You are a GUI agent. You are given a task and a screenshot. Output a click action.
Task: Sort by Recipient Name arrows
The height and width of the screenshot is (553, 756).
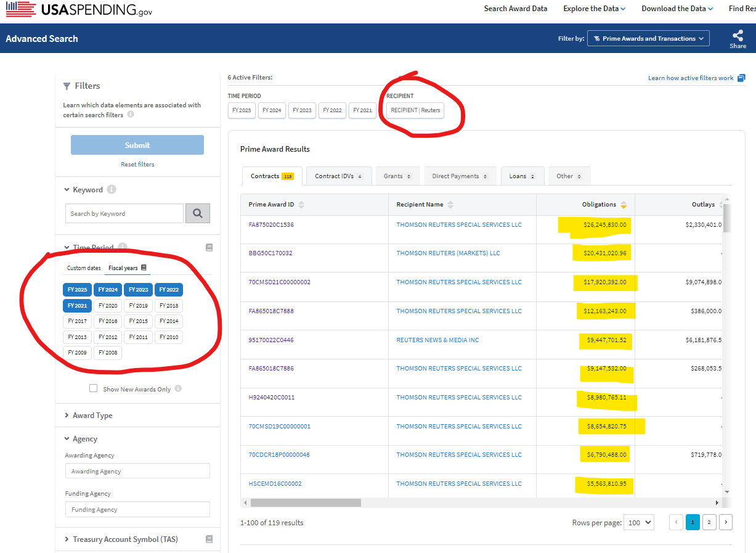450,205
